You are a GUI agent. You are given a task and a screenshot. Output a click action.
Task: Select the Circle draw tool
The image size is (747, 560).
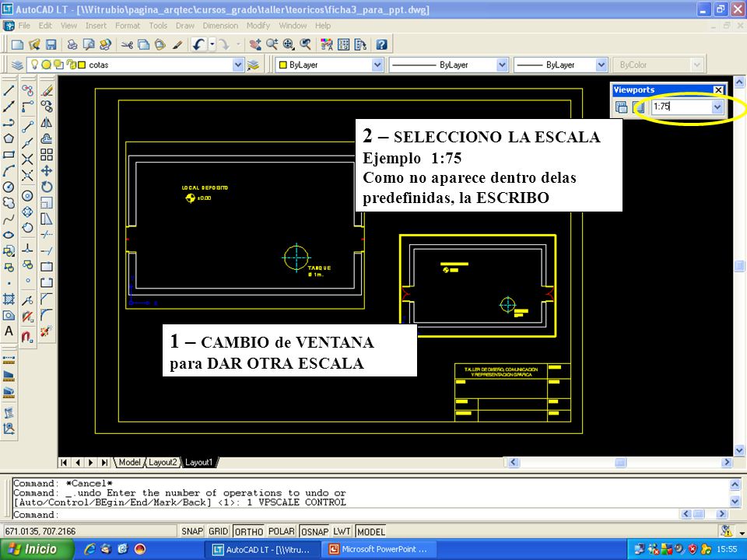[x=9, y=187]
